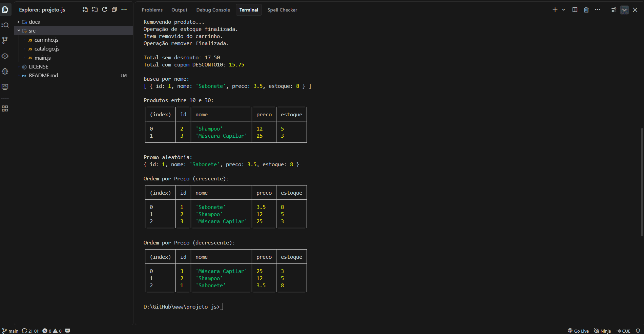
Task: Open catalogo.js from the file tree
Action: 47,49
